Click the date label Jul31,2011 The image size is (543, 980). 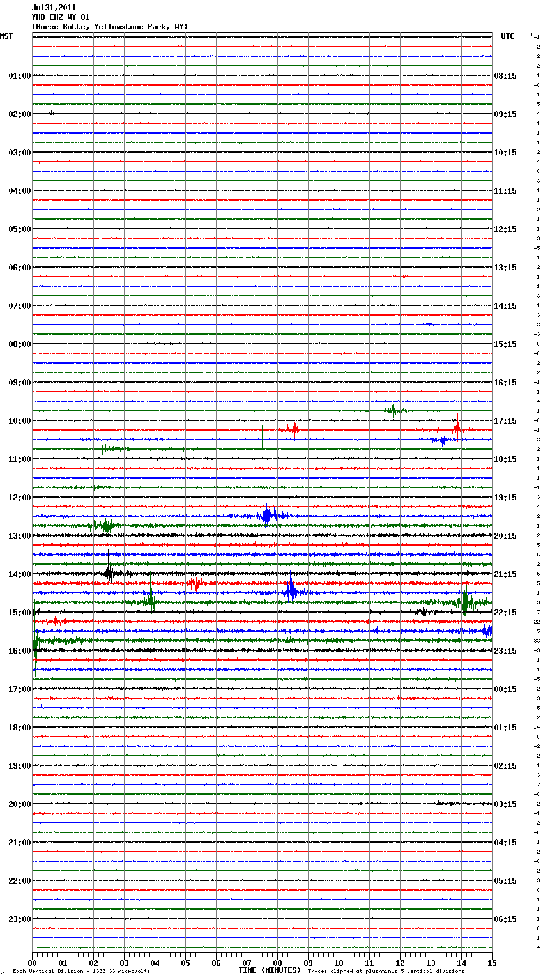coord(54,8)
